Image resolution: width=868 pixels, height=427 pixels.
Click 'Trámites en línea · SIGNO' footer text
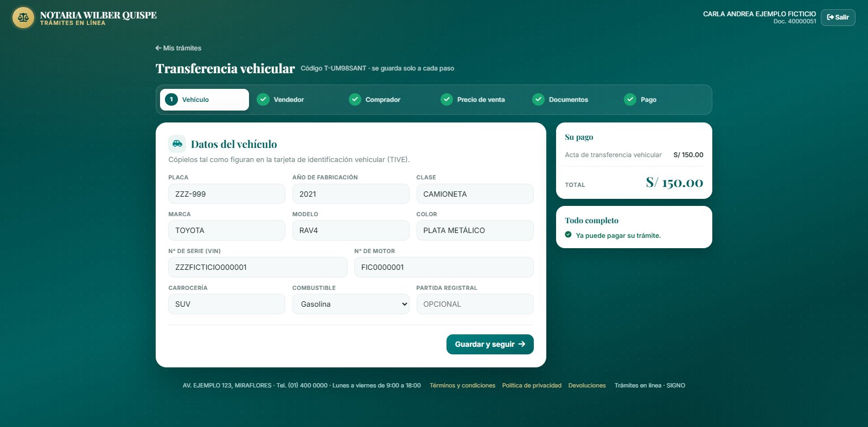click(x=650, y=385)
